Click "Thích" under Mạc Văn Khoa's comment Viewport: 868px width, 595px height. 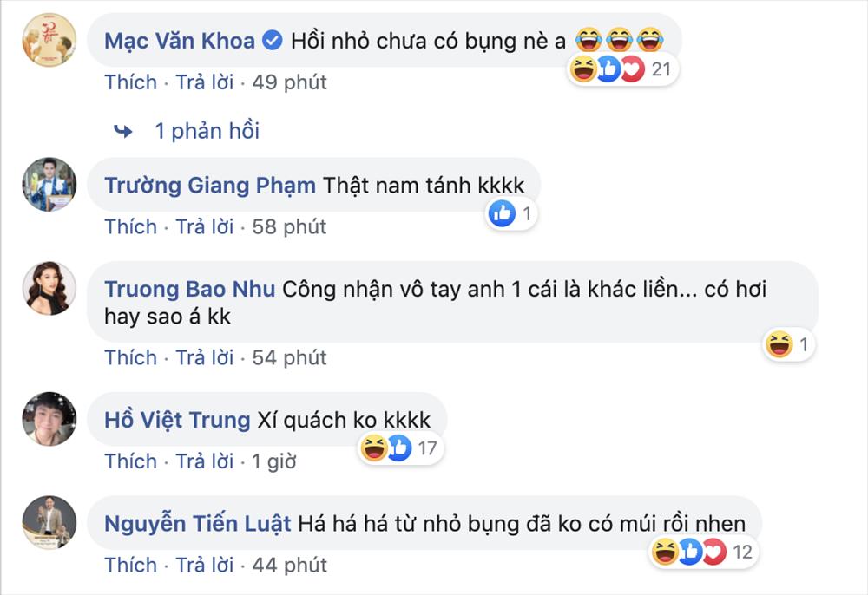131,82
